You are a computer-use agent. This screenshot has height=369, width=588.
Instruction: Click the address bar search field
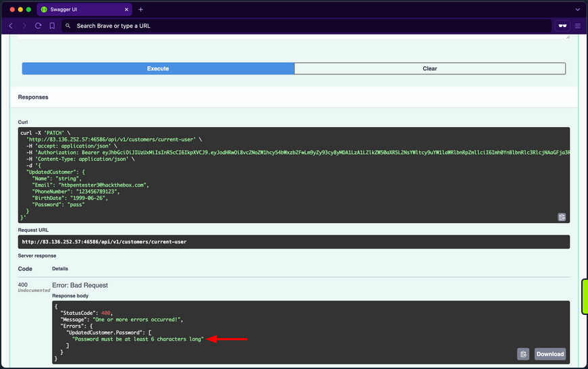[304, 26]
